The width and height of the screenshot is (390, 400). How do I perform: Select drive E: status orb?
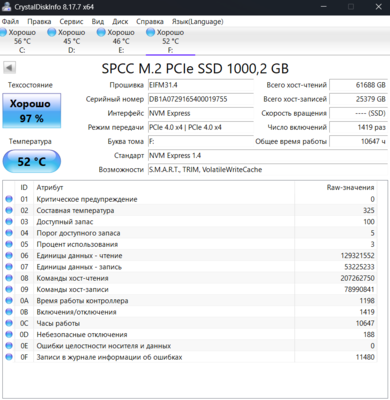pos(101,32)
